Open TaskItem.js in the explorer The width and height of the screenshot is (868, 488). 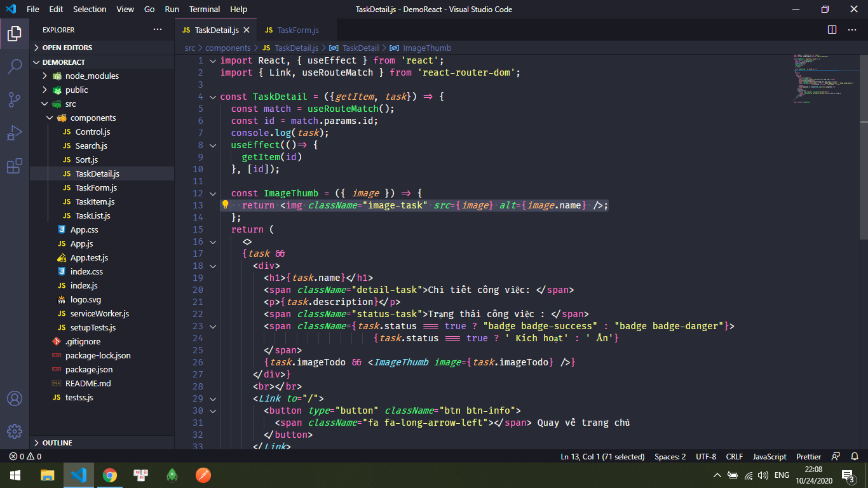95,201
